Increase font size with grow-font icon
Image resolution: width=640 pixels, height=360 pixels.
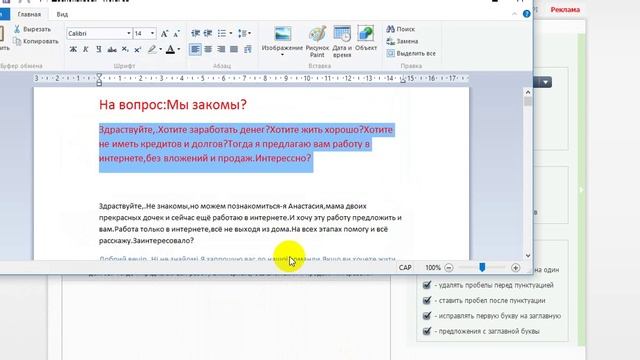[x=164, y=34]
